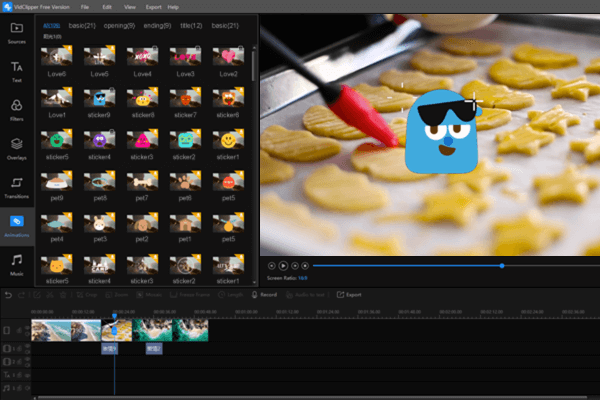Viewport: 600px width, 400px height.
Task: Select the blue sunglasses sticker in preview
Action: pos(442,132)
